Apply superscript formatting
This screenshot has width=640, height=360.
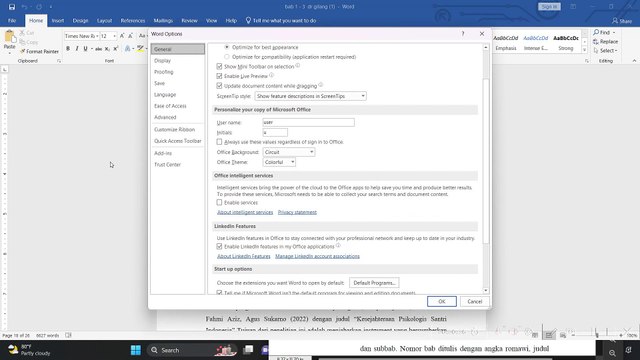click(x=116, y=49)
